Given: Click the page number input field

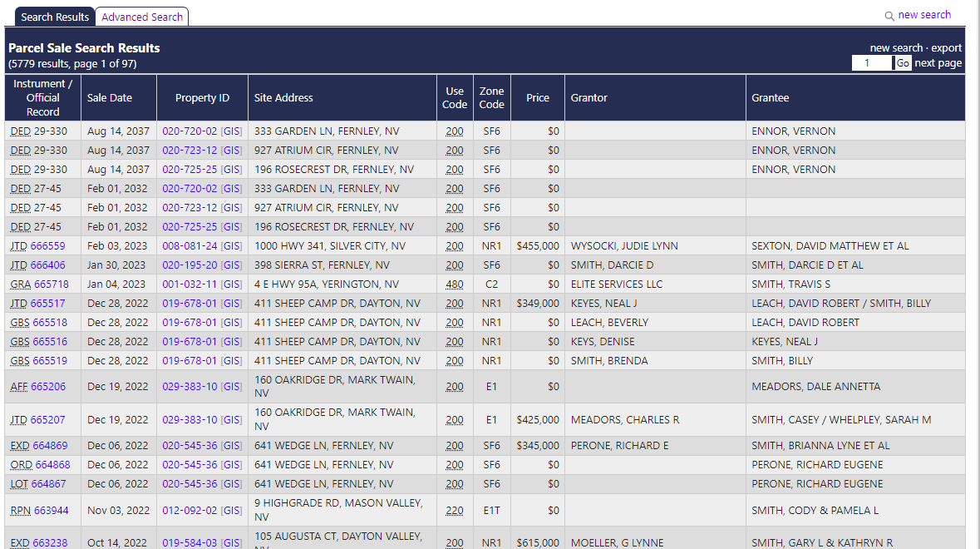Looking at the screenshot, I should tap(871, 63).
